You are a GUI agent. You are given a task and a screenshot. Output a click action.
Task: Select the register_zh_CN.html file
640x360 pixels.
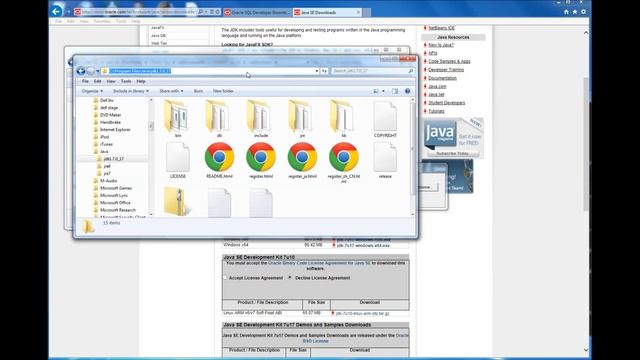(x=344, y=162)
